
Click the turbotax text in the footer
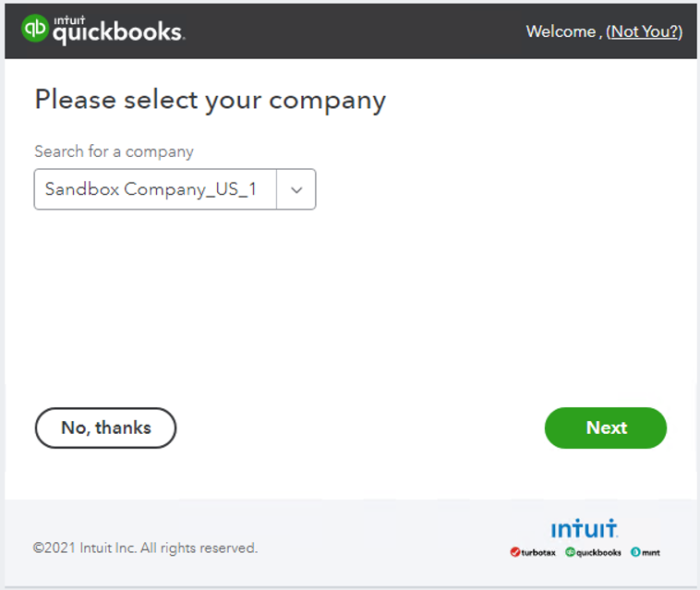click(x=539, y=553)
